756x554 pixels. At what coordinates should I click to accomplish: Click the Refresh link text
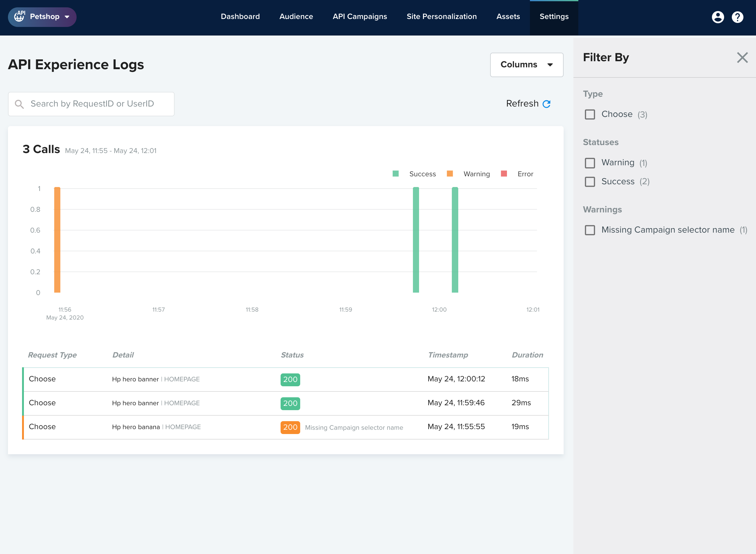[x=522, y=104]
